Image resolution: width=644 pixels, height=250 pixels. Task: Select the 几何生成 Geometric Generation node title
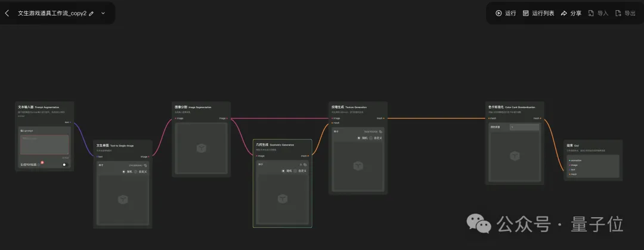(275, 145)
